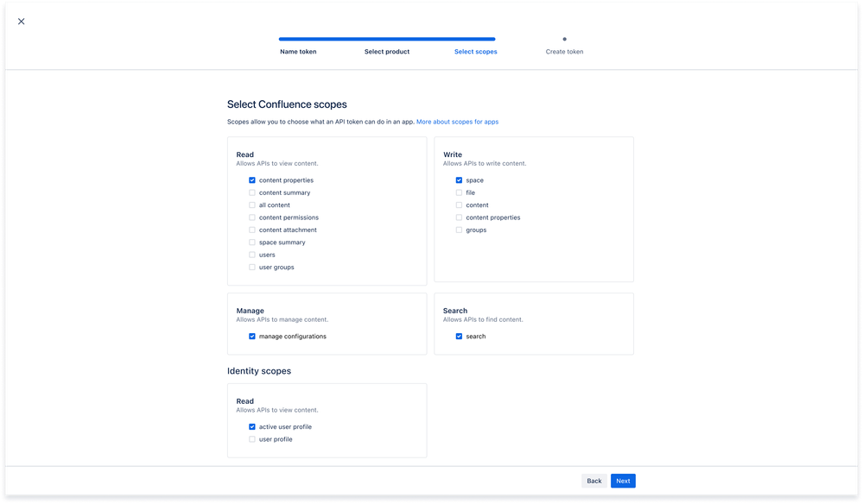863x504 pixels.
Task: Tick the content attachment checkbox
Action: [x=252, y=230]
